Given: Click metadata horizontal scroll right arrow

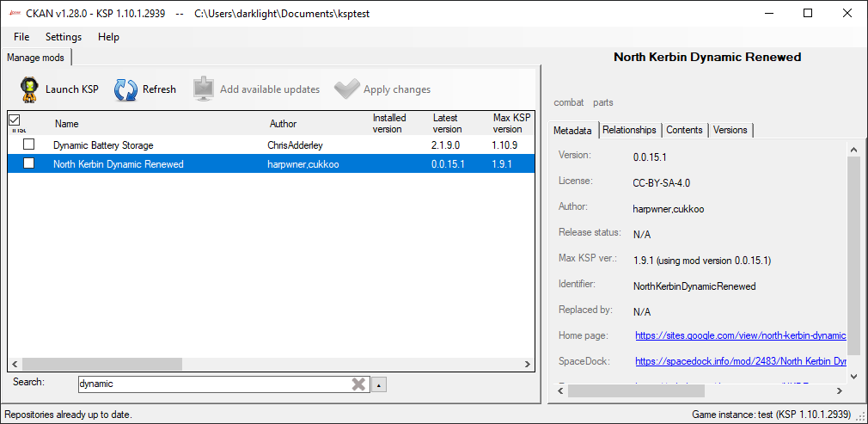Looking at the screenshot, I should pyautogui.click(x=840, y=390).
